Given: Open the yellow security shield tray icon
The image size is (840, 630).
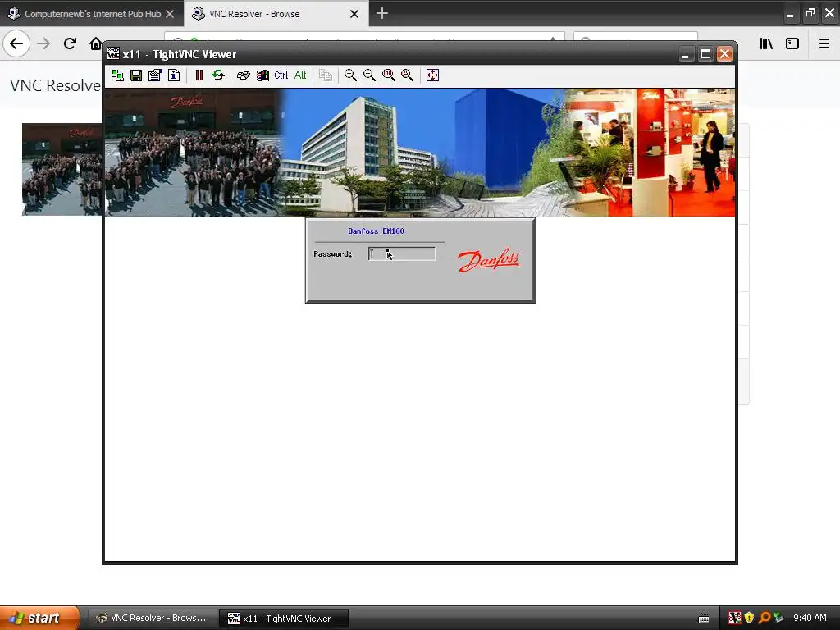Looking at the screenshot, I should (749, 618).
